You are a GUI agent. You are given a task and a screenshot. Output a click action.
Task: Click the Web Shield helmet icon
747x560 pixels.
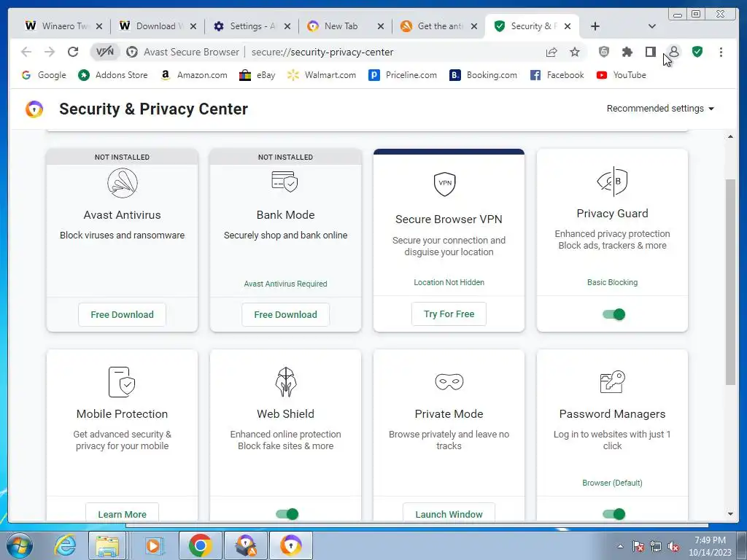286,381
